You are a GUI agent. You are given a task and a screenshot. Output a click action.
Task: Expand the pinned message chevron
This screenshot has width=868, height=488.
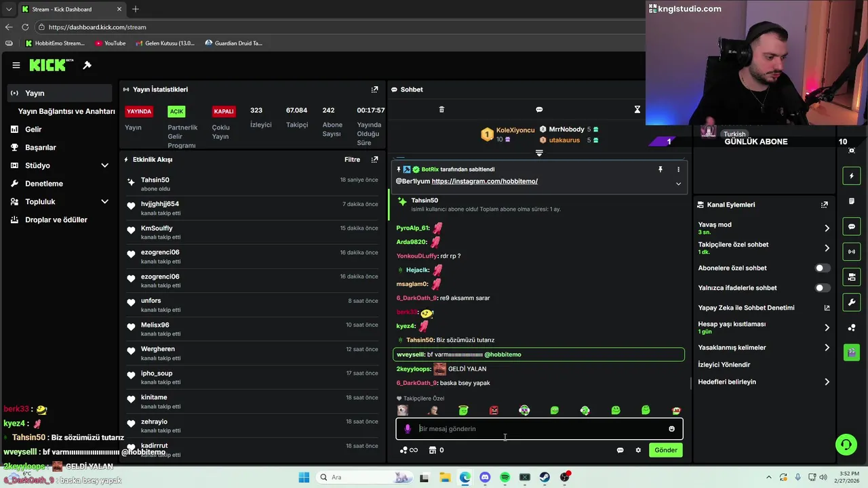tap(678, 184)
